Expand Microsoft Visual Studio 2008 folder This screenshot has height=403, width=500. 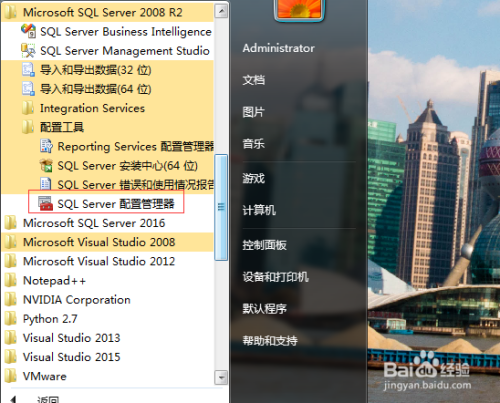pyautogui.click(x=107, y=242)
